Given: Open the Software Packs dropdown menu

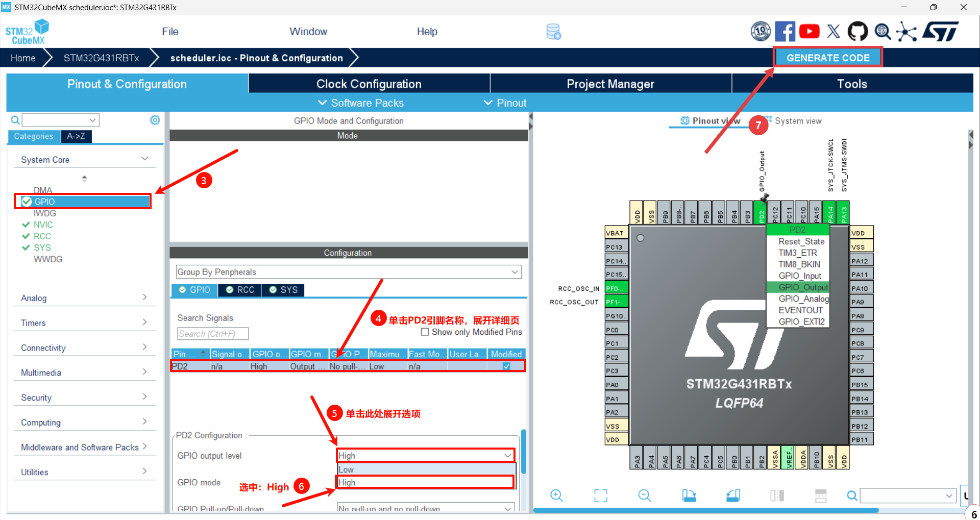Looking at the screenshot, I should coord(361,103).
